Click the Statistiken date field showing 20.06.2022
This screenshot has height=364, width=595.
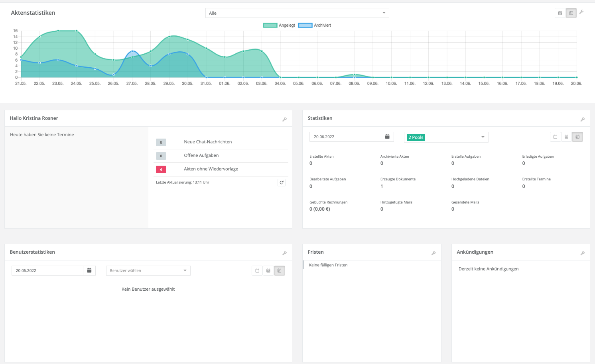[345, 137]
